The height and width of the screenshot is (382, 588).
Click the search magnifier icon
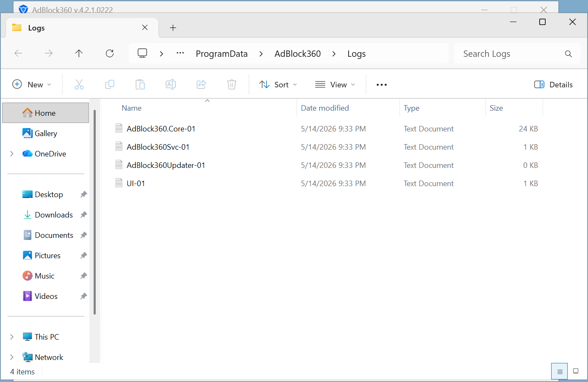(x=569, y=54)
